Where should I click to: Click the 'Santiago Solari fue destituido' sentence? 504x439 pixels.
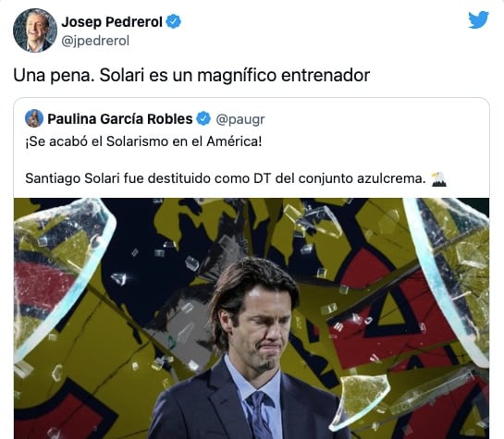[226, 178]
